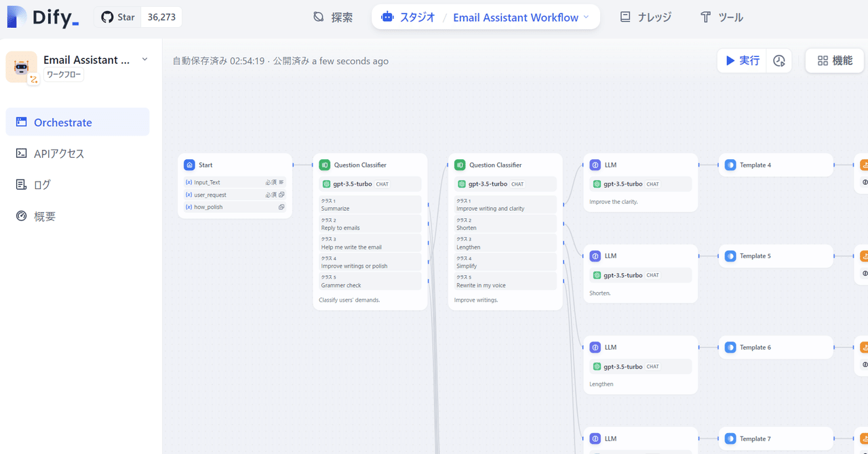The width and height of the screenshot is (868, 454).
Task: Select Orchestrate in the sidebar
Action: click(x=61, y=122)
